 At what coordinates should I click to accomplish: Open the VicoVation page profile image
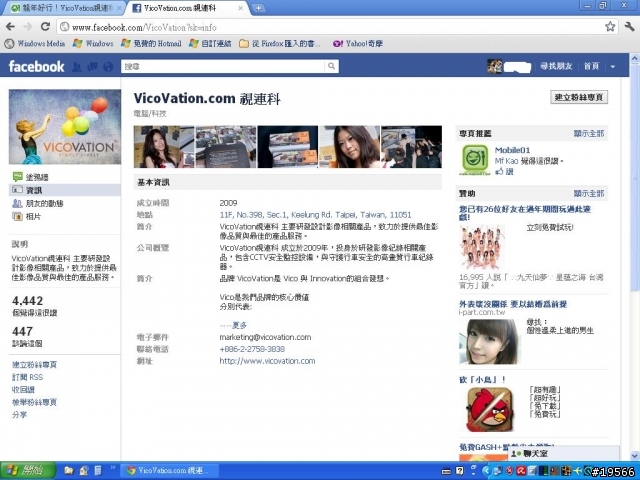(x=65, y=127)
